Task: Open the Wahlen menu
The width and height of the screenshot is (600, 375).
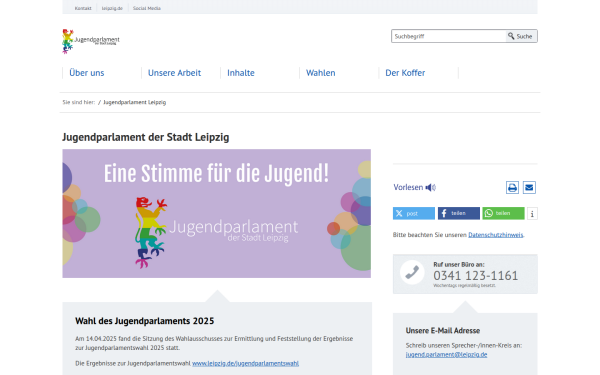Action: (x=320, y=73)
